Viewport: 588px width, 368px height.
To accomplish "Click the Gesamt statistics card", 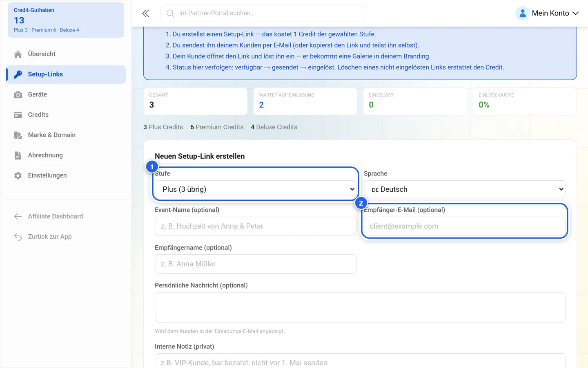I will [x=196, y=101].
